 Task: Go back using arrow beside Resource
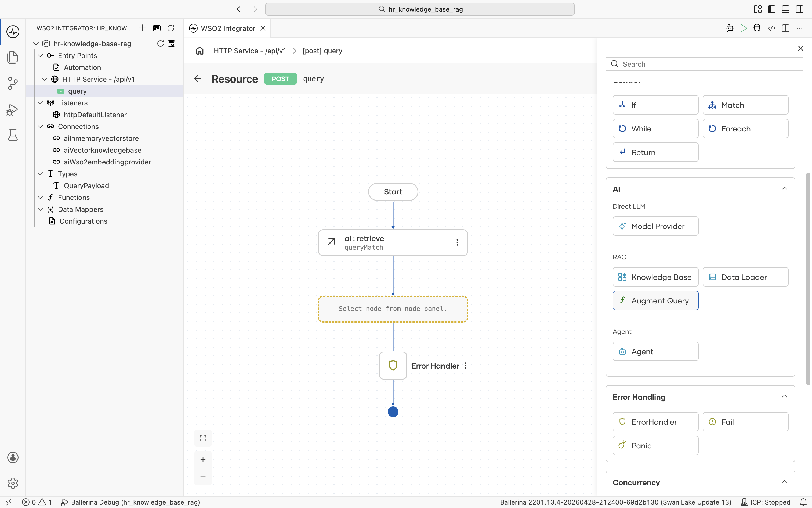point(198,78)
